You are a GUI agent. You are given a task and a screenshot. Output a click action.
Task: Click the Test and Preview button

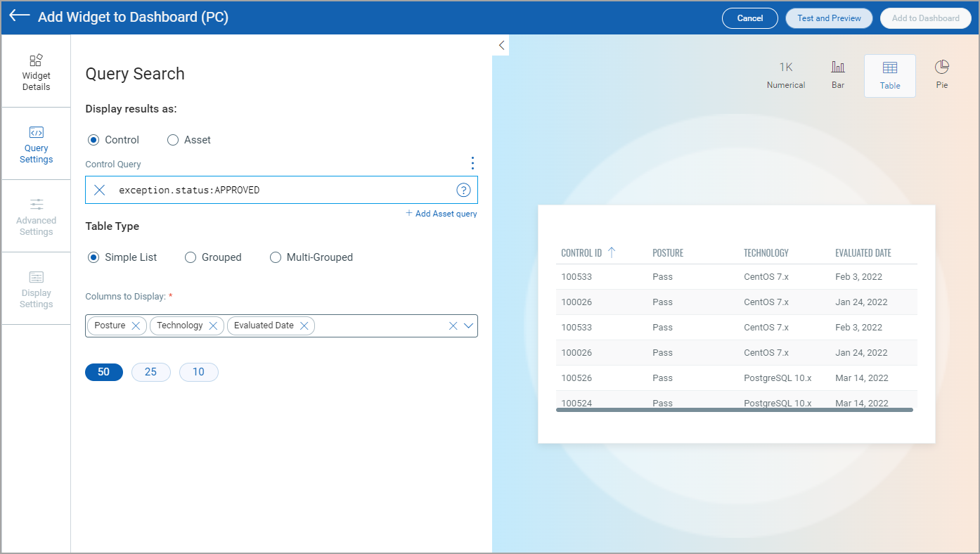829,18
